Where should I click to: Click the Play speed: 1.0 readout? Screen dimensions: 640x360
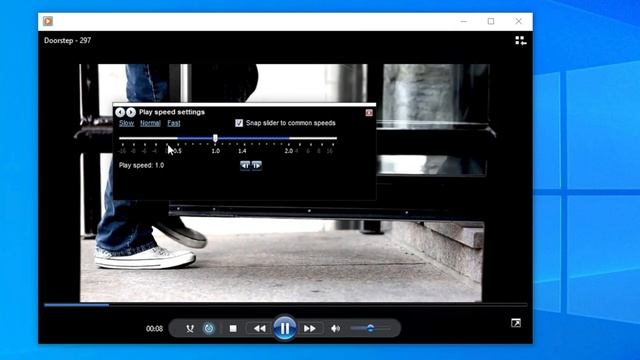point(141,165)
